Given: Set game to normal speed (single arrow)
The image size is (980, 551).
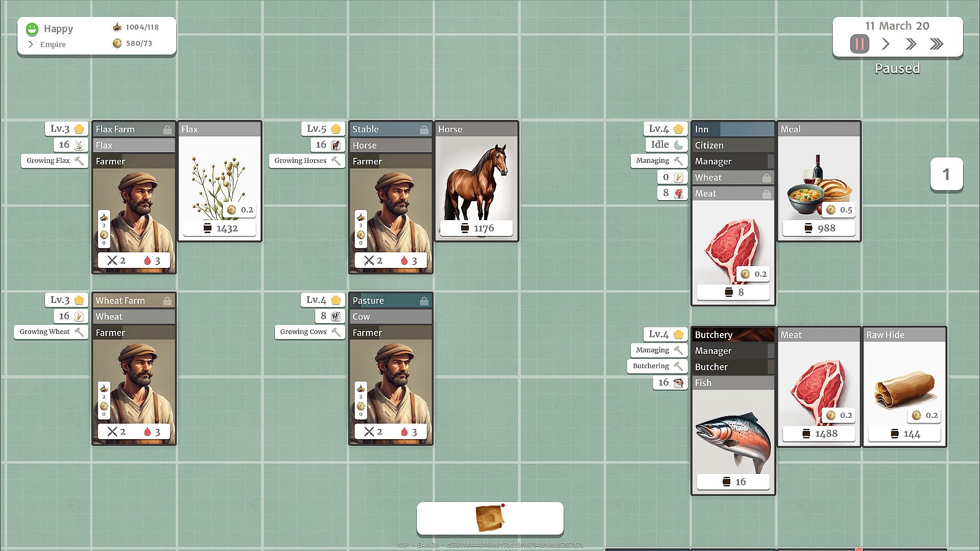Looking at the screenshot, I should tap(886, 44).
